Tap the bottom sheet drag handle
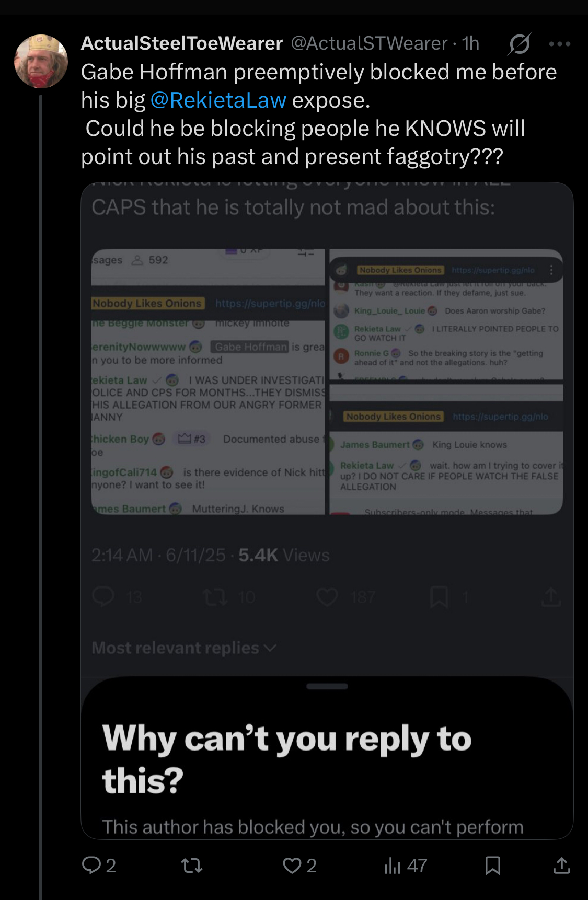The height and width of the screenshot is (900, 588). 327,686
